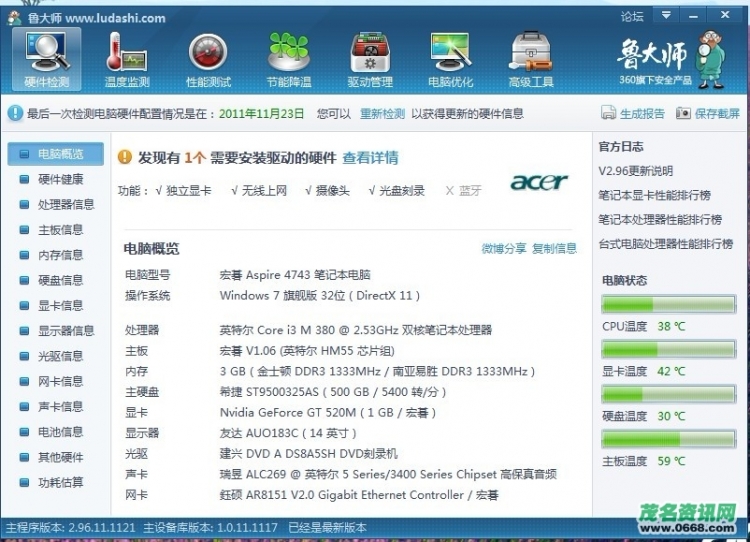This screenshot has height=542, width=750.
Task: Click 重新检测 to rescan hardware
Action: click(x=382, y=114)
